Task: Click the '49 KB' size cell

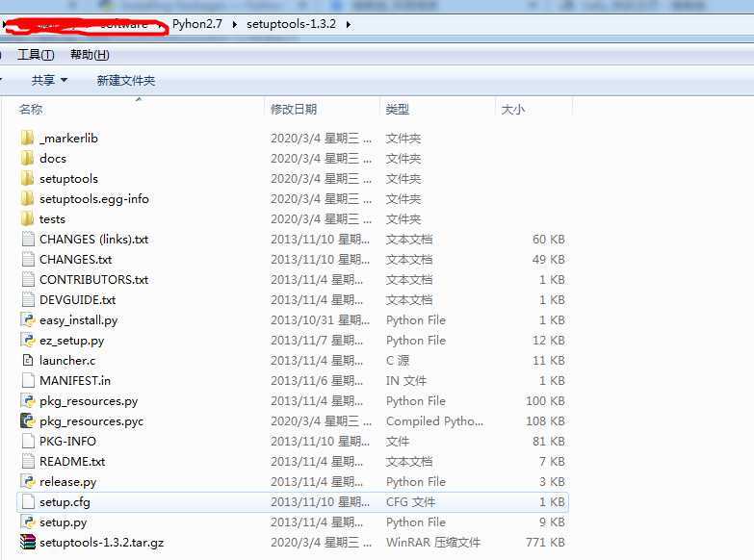Action: tap(549, 260)
